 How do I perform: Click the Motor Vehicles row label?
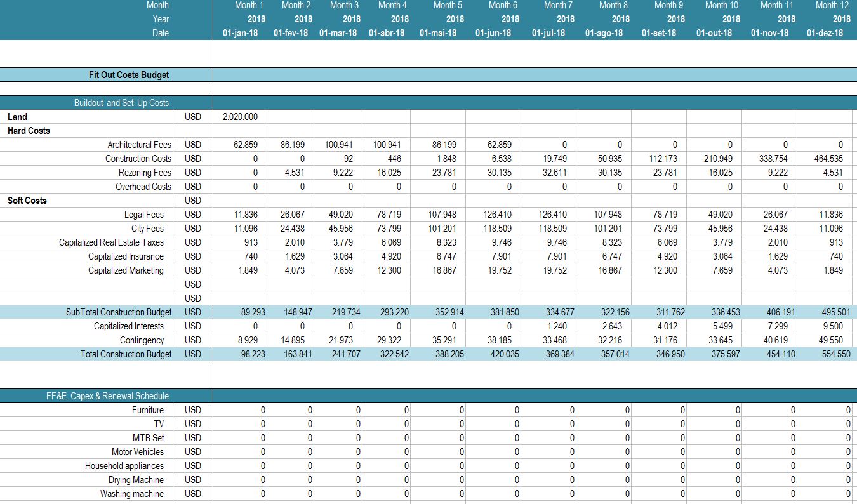click(x=138, y=452)
